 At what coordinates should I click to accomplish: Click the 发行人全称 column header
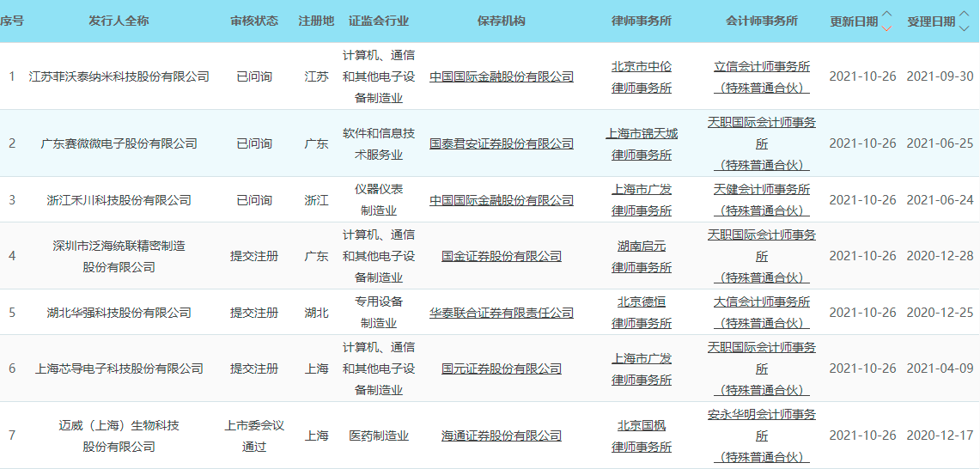pos(119,21)
